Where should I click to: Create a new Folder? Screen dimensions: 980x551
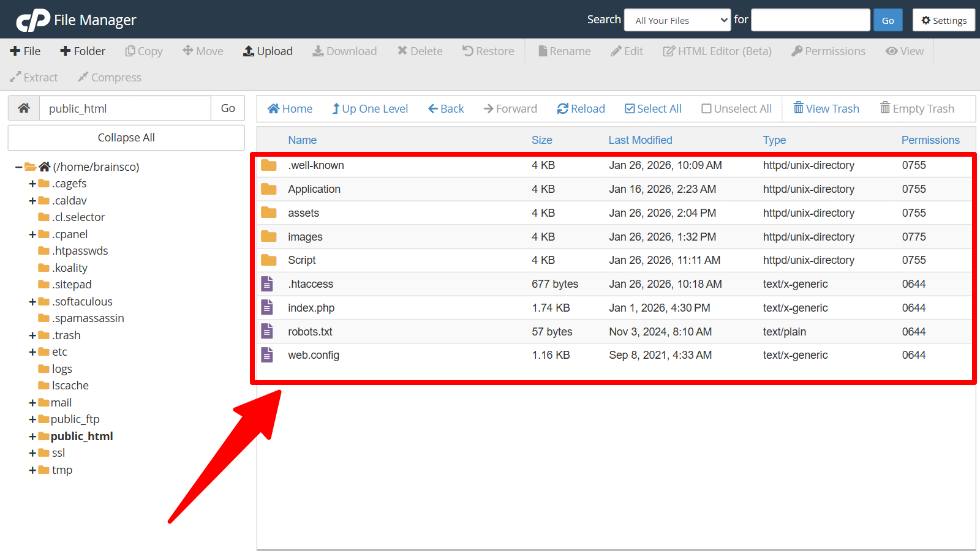(83, 51)
